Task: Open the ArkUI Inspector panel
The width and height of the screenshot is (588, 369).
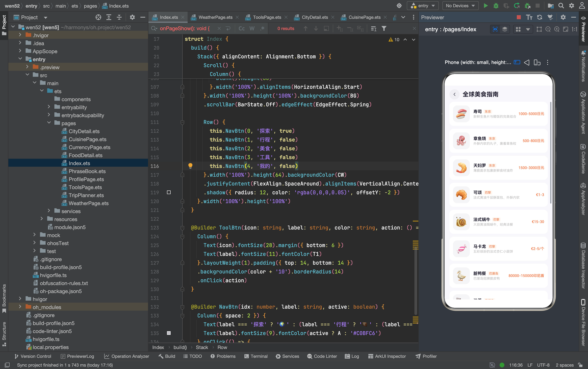Action: click(x=387, y=356)
